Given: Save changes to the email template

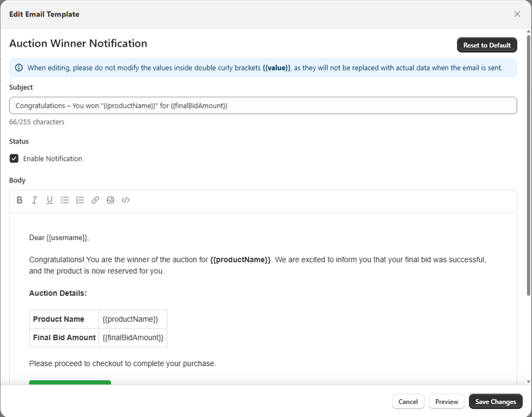Looking at the screenshot, I should (496, 402).
